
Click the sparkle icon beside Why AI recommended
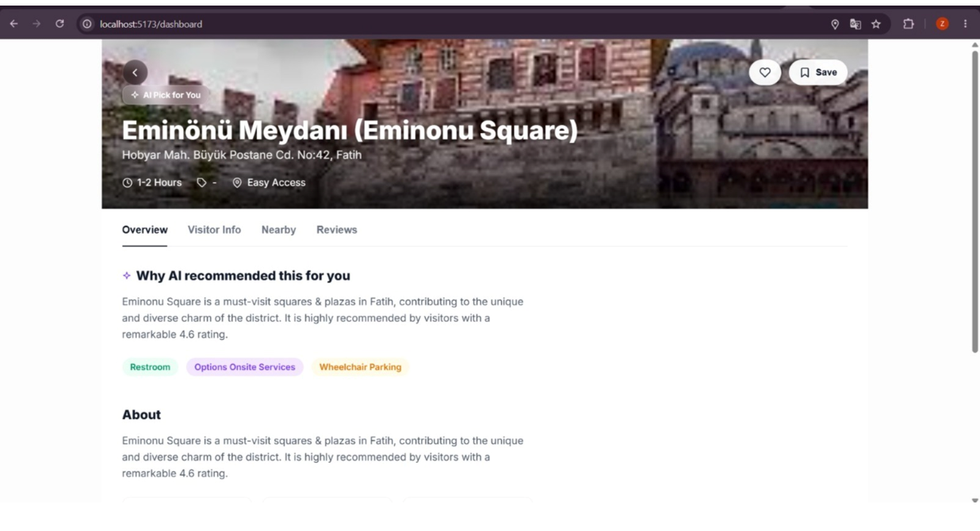point(127,276)
